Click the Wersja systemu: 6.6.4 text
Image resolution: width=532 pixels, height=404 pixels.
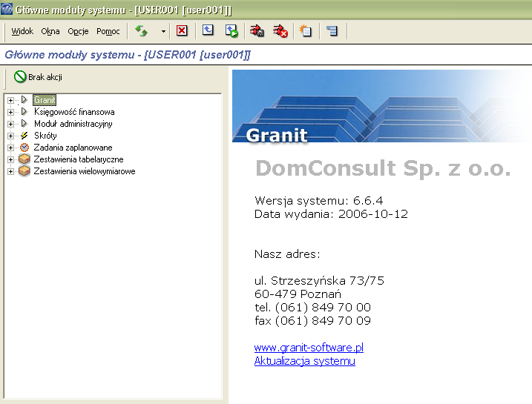pos(318,201)
